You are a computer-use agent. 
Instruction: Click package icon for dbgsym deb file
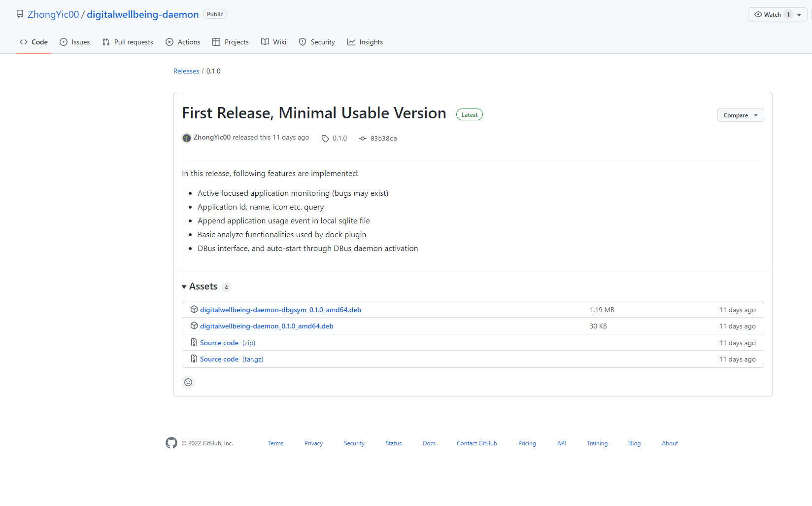[x=194, y=309]
